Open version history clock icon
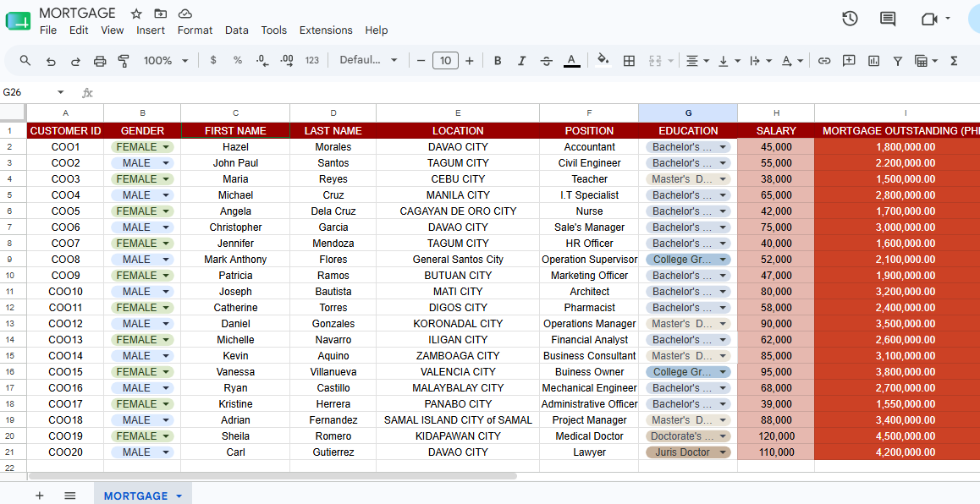 pyautogui.click(x=850, y=19)
